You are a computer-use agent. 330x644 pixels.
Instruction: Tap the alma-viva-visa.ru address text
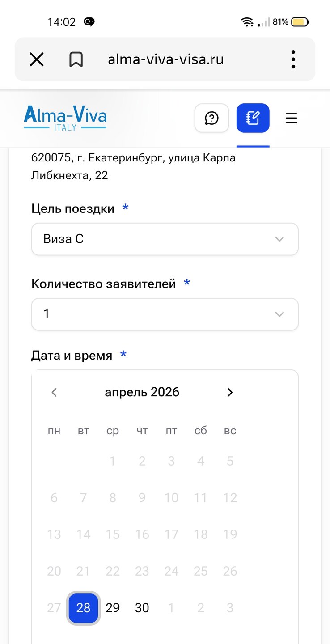coord(165,59)
